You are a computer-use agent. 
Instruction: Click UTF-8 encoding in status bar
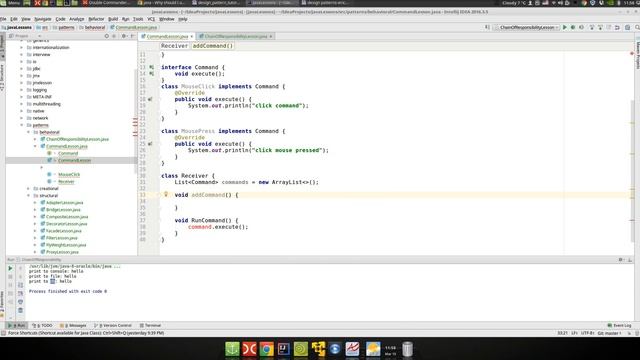pos(587,333)
